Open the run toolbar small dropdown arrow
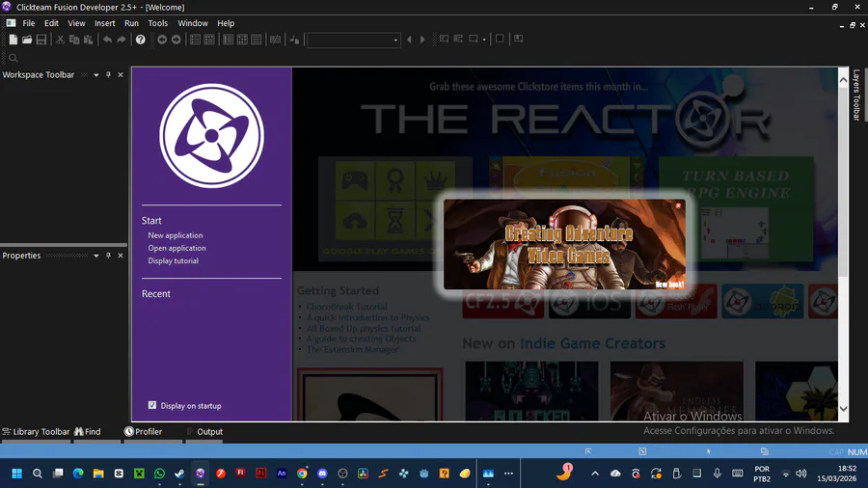Screen dimensions: 868x488 pos(484,40)
